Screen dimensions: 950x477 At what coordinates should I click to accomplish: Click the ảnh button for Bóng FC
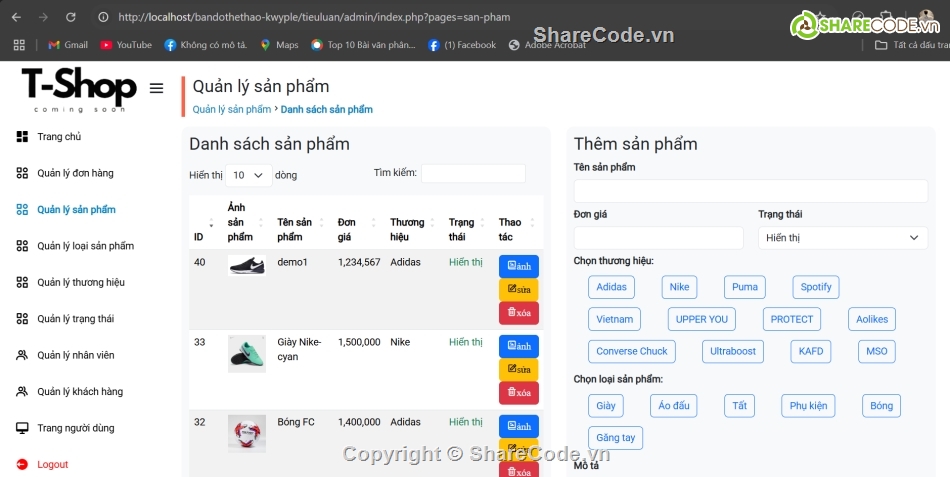pos(519,426)
